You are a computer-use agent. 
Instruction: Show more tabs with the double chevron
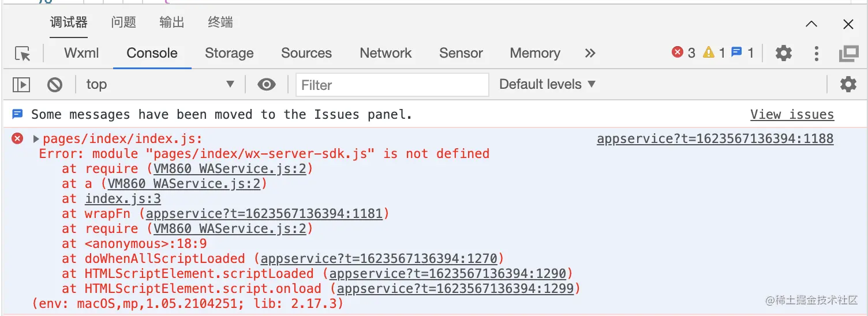pos(590,54)
